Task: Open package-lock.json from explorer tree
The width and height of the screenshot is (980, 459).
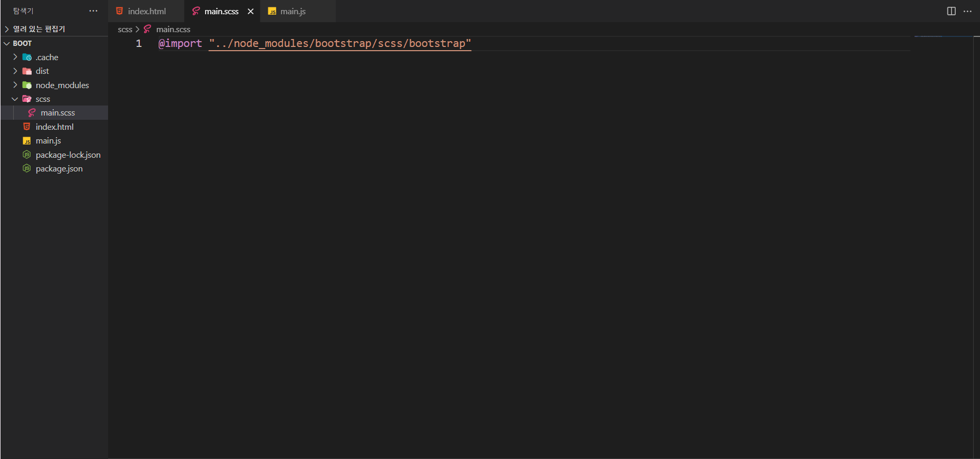Action: (68, 155)
